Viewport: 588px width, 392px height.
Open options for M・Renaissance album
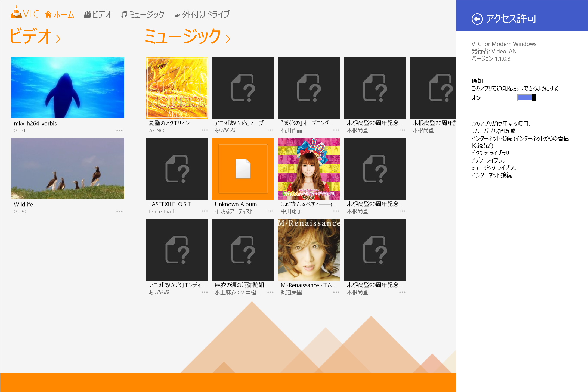click(x=336, y=293)
